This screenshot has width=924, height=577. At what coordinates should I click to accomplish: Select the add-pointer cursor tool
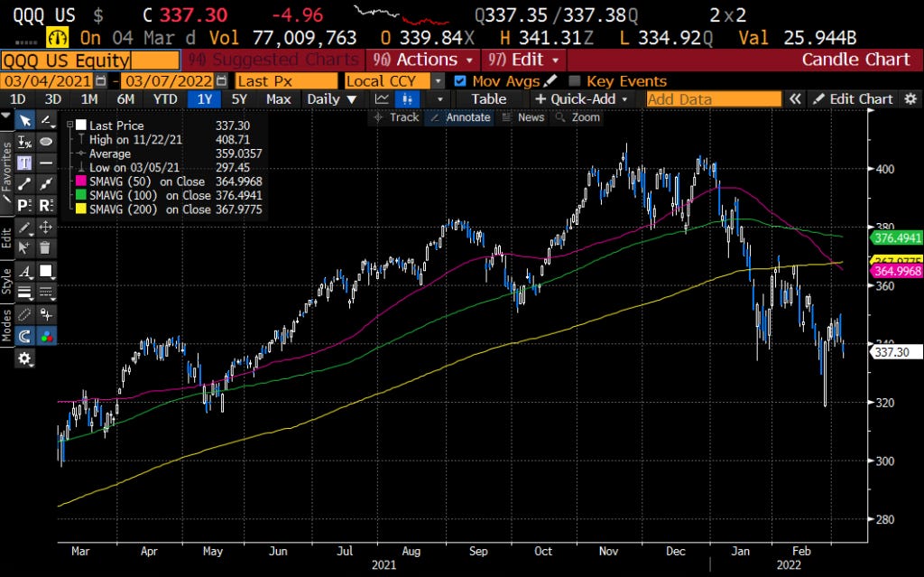coord(24,247)
